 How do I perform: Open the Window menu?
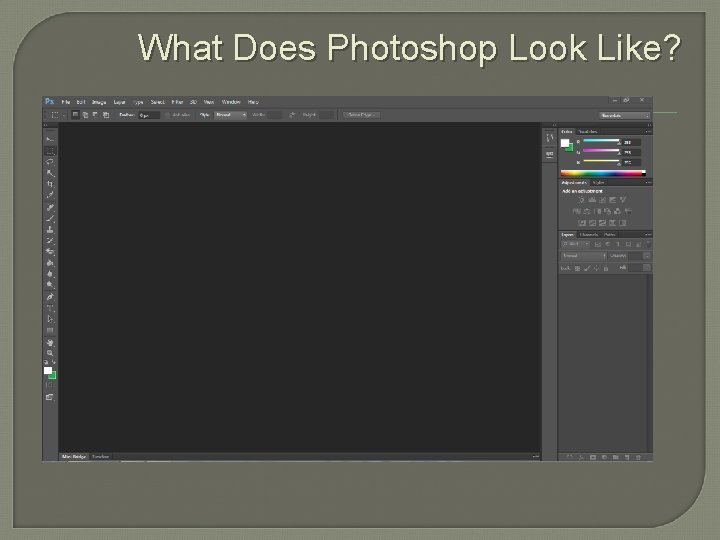(231, 102)
